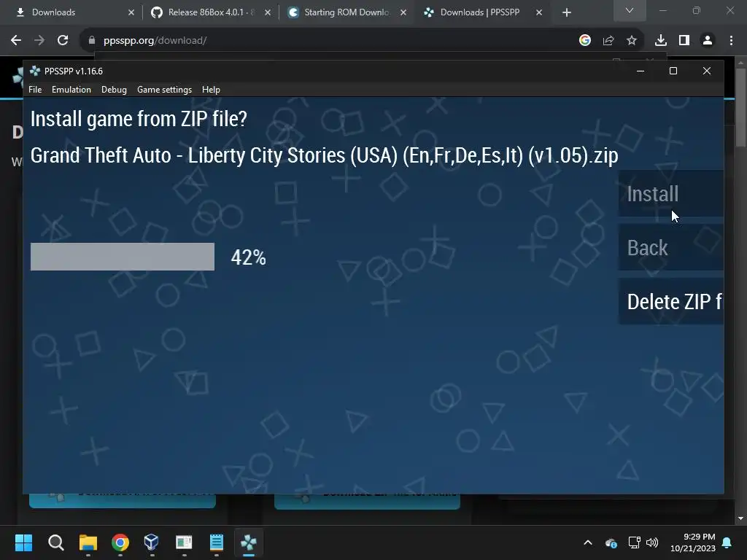Open File Explorer from the taskbar
747x560 pixels.
coord(88,542)
